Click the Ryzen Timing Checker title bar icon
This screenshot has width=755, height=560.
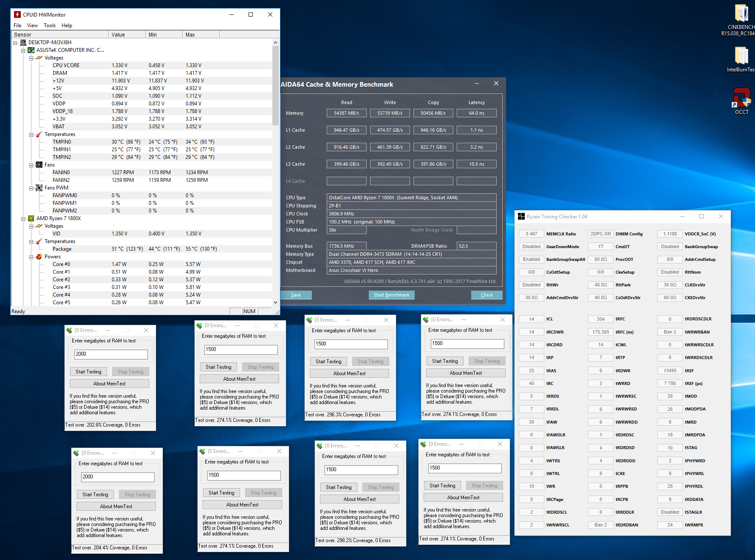[521, 216]
